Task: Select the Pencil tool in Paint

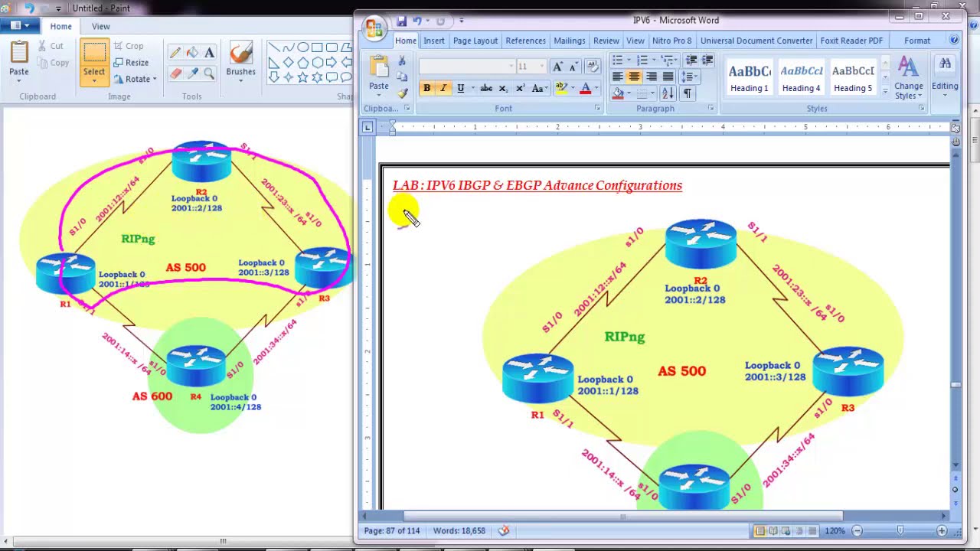Action: pyautogui.click(x=175, y=53)
